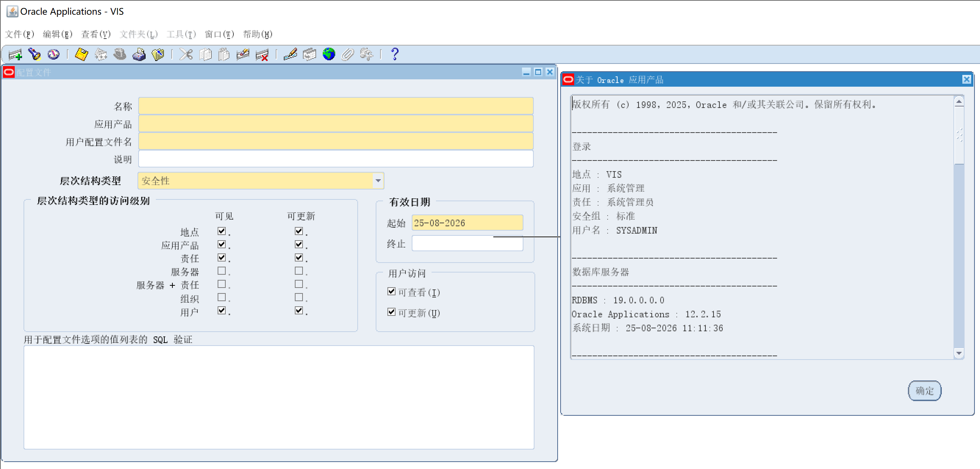This screenshot has height=469, width=980.
Task: Check the 可更新 checkbox for 组织
Action: (298, 297)
